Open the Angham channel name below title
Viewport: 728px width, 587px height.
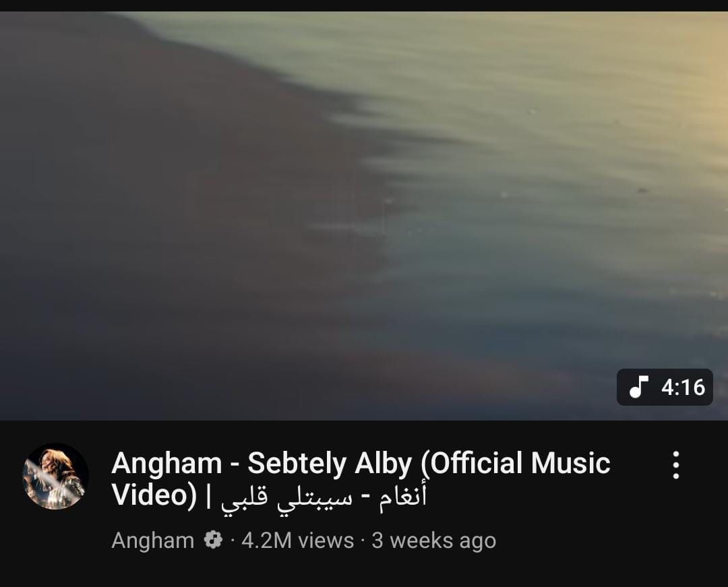click(153, 540)
